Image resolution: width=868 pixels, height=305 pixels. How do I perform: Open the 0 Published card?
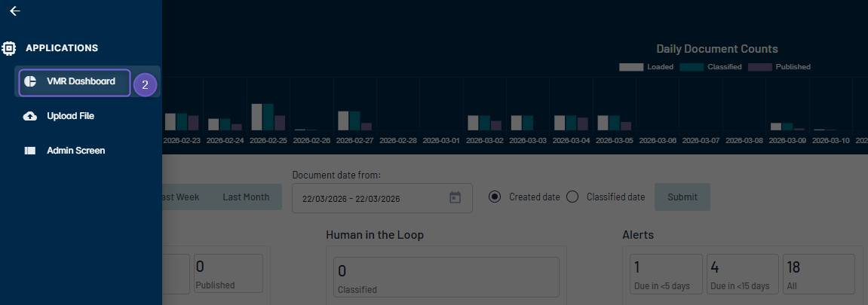(228, 273)
